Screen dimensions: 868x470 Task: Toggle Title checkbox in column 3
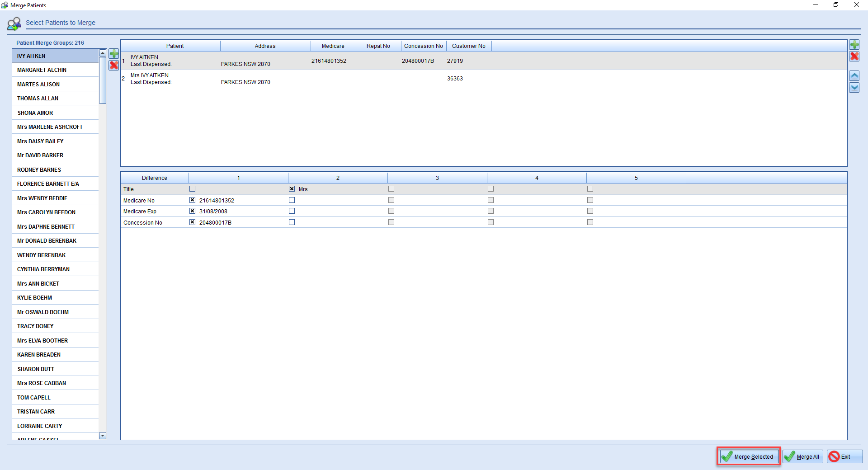(392, 189)
